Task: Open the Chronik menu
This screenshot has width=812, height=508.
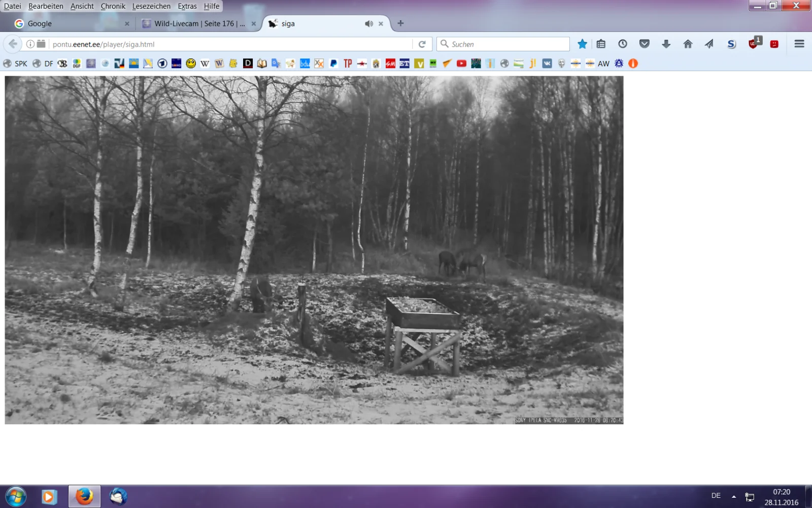Action: 113,6
